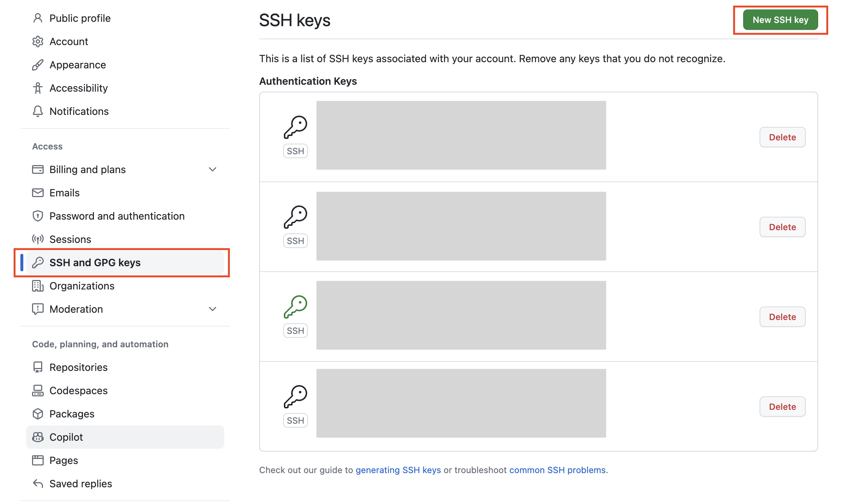This screenshot has width=848, height=504.
Task: Click the Public profile person icon
Action: click(38, 18)
